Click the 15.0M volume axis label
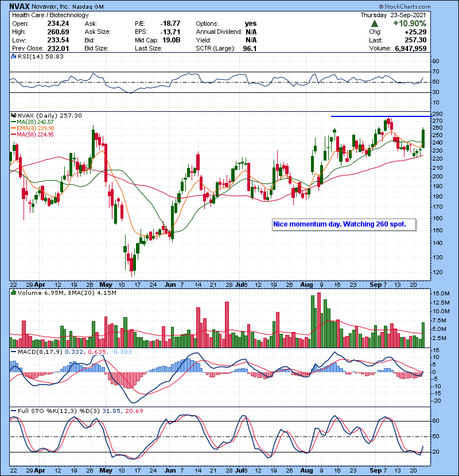 (441, 294)
